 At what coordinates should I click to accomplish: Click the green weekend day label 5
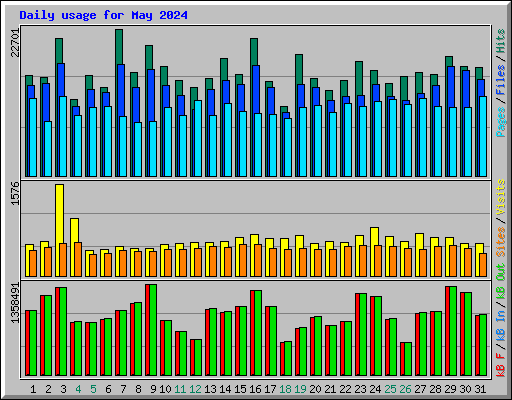(93, 389)
